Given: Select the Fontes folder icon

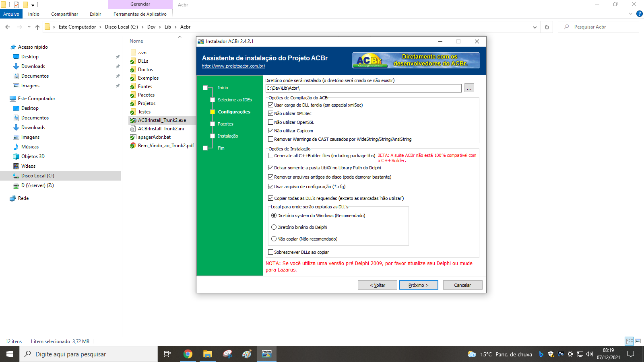Looking at the screenshot, I should (x=133, y=86).
